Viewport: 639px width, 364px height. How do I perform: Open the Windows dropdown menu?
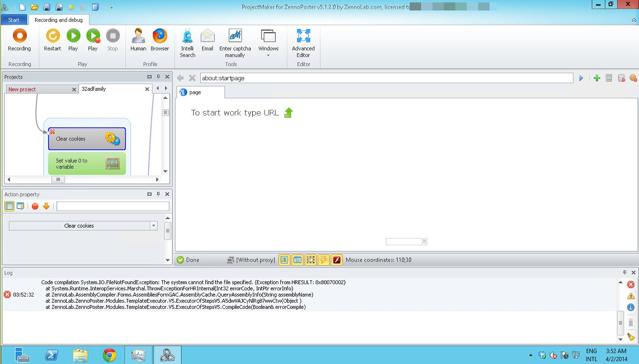(x=268, y=43)
